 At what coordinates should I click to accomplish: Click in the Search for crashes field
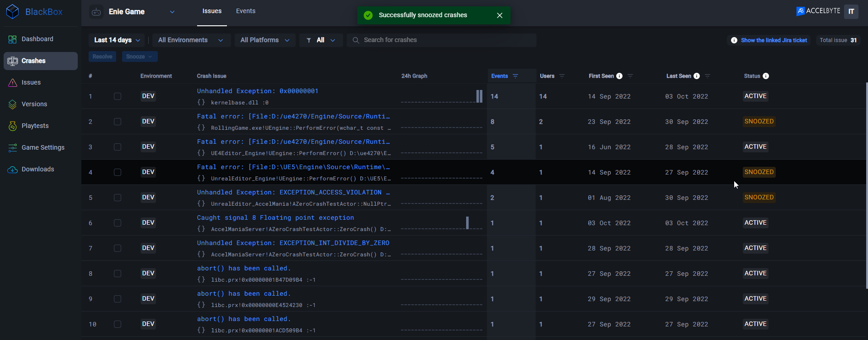[x=442, y=40]
